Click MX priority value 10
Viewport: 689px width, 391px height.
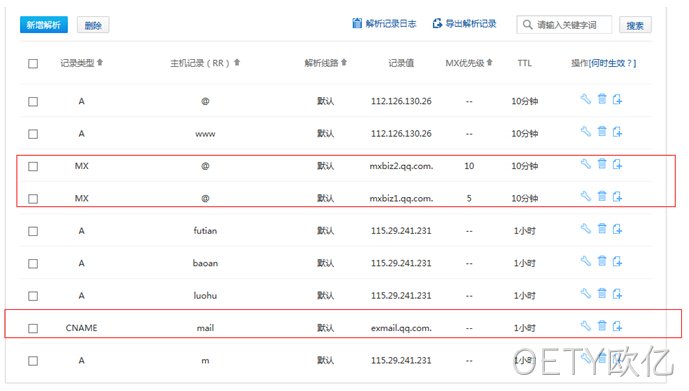(x=469, y=166)
